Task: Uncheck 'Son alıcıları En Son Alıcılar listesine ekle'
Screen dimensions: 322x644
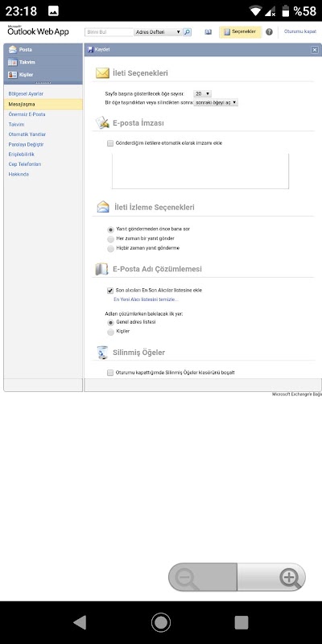Action: coord(110,291)
